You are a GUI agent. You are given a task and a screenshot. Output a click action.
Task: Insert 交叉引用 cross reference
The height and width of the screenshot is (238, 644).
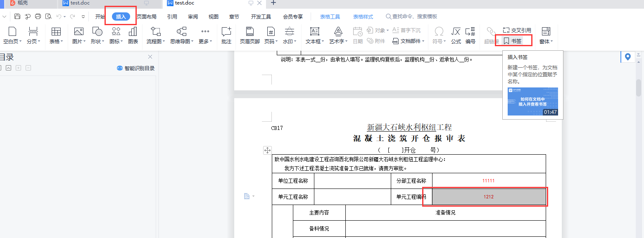pyautogui.click(x=517, y=30)
